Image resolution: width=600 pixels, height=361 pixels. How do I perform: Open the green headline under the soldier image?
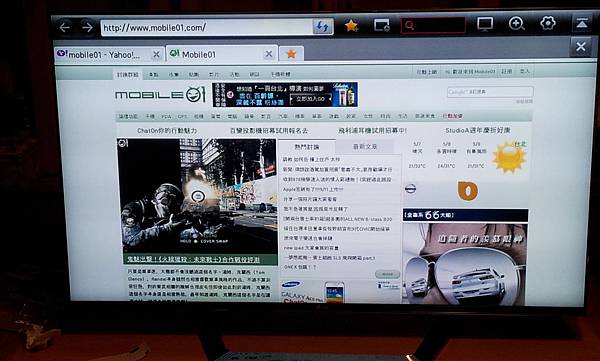(193, 260)
